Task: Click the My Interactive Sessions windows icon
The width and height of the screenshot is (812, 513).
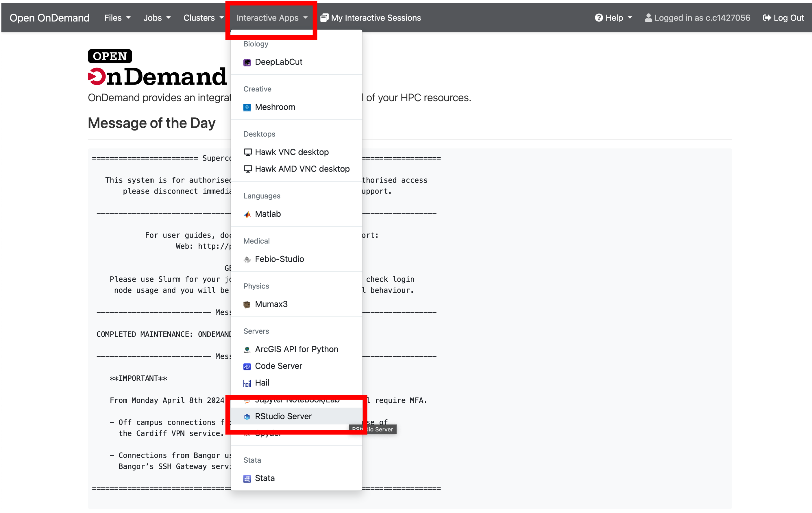Action: pos(324,18)
